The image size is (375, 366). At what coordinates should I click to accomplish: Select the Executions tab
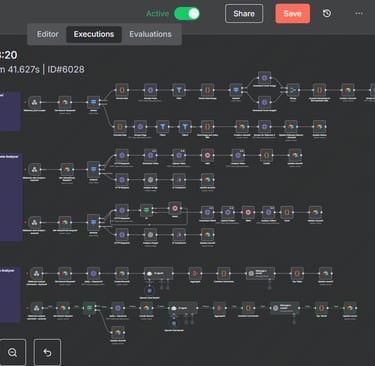(94, 34)
